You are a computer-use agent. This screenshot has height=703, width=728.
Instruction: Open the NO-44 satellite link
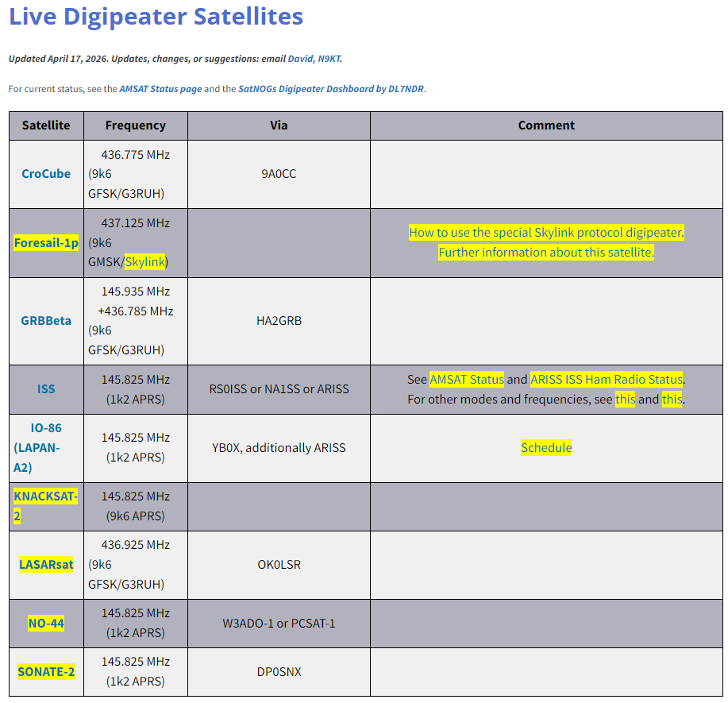click(x=46, y=623)
